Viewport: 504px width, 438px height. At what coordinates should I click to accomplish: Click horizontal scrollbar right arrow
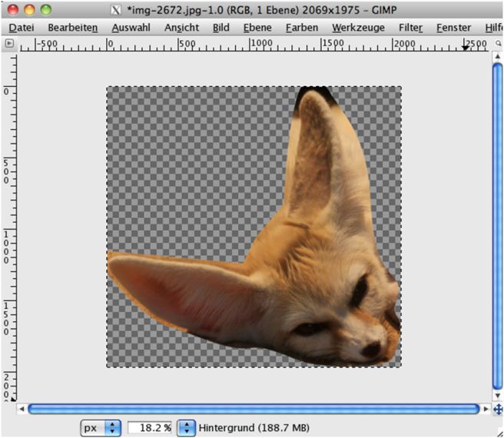click(x=485, y=409)
